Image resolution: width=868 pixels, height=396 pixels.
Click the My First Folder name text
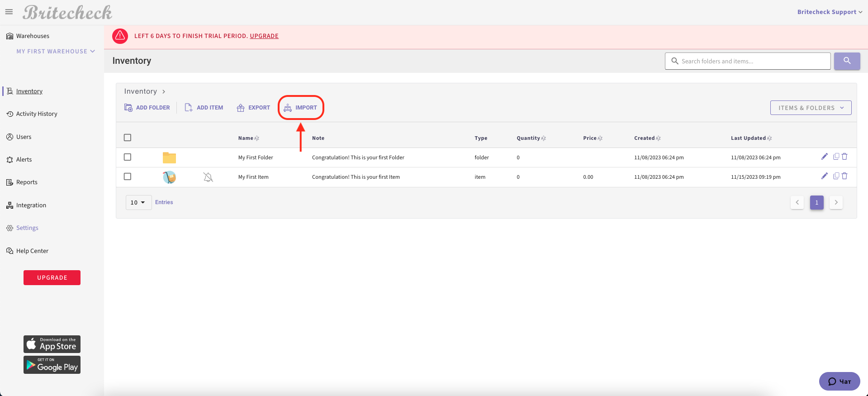(256, 157)
